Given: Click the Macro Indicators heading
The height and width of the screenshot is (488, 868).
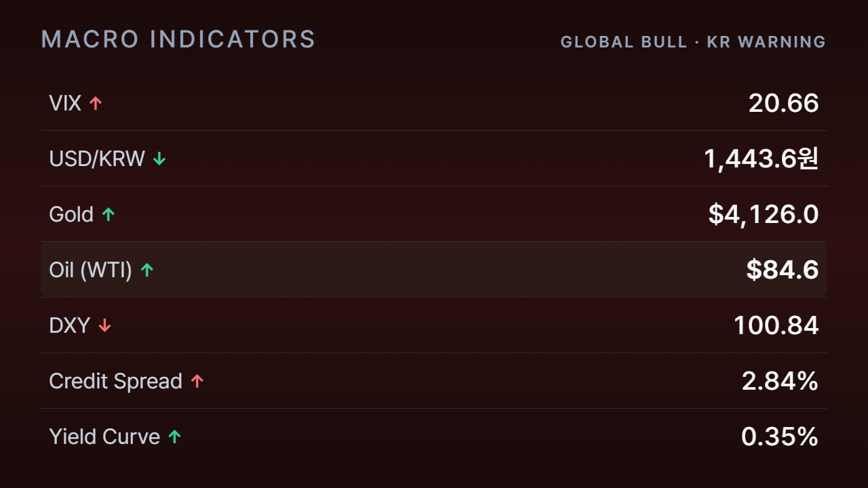Looking at the screenshot, I should 178,39.
